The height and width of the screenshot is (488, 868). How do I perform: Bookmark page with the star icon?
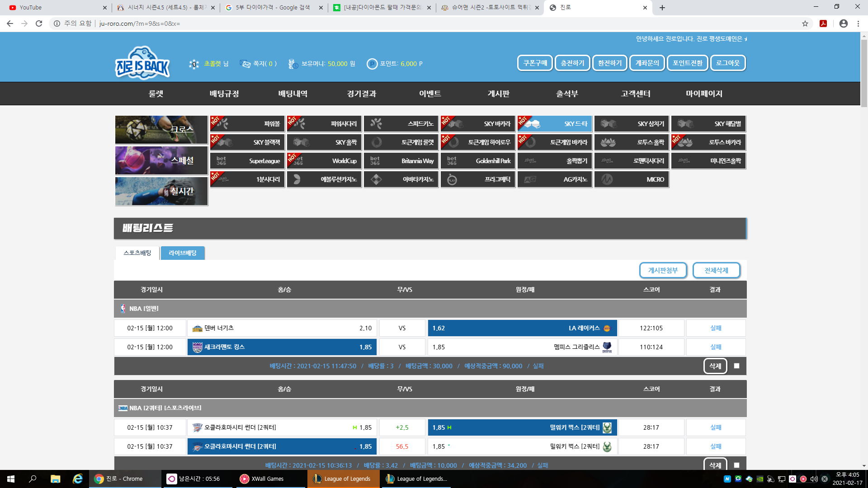(805, 23)
